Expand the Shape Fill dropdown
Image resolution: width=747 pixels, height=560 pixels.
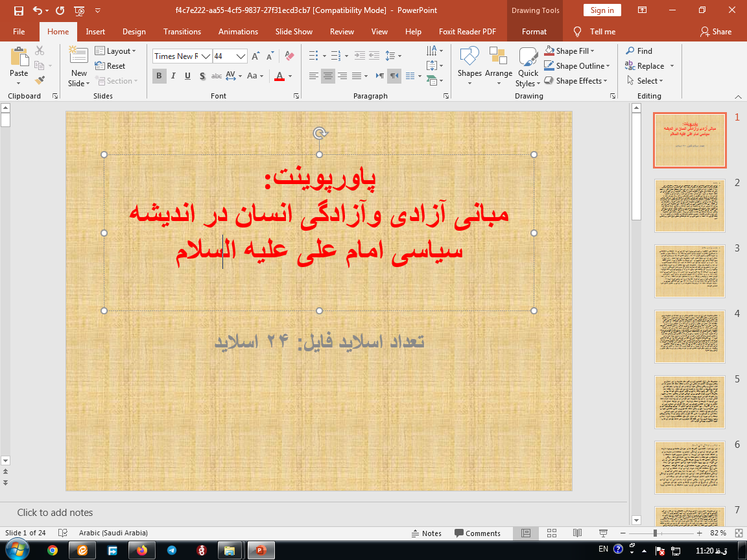pyautogui.click(x=592, y=51)
